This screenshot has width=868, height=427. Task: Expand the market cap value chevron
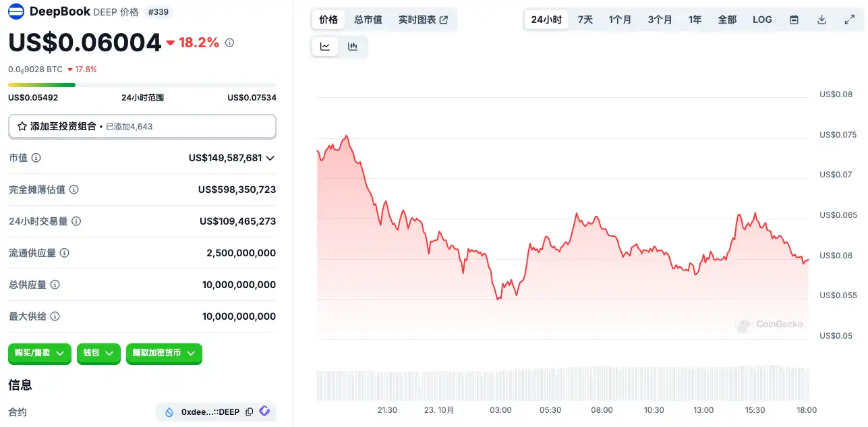point(270,158)
